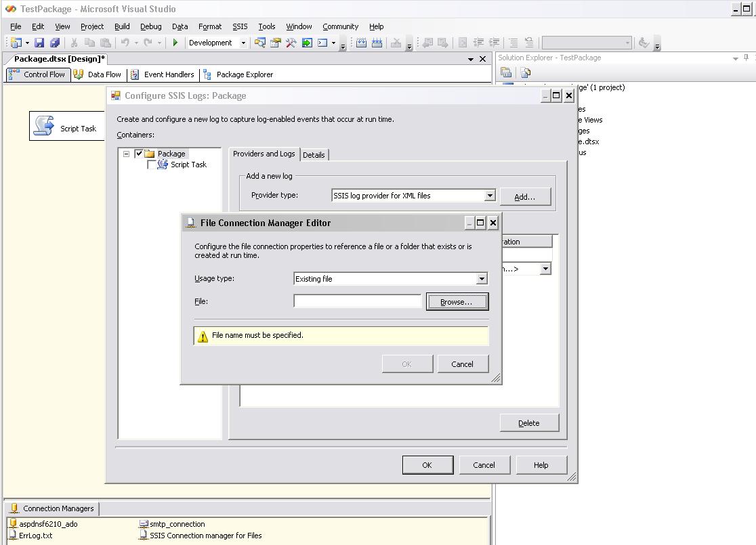Click Browse... to pick a file
Image resolution: width=756 pixels, height=545 pixels.
click(x=457, y=302)
